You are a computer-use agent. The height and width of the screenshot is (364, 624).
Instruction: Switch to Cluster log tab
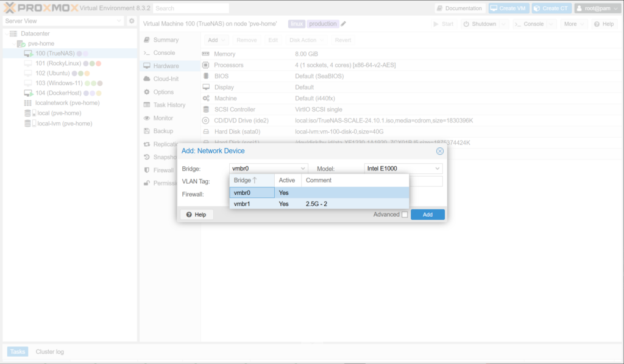click(x=49, y=352)
